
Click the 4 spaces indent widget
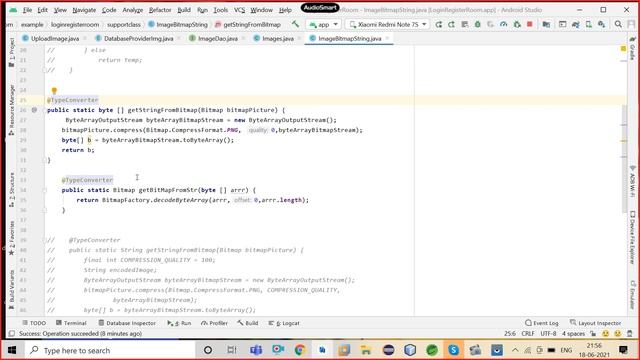tap(573, 333)
